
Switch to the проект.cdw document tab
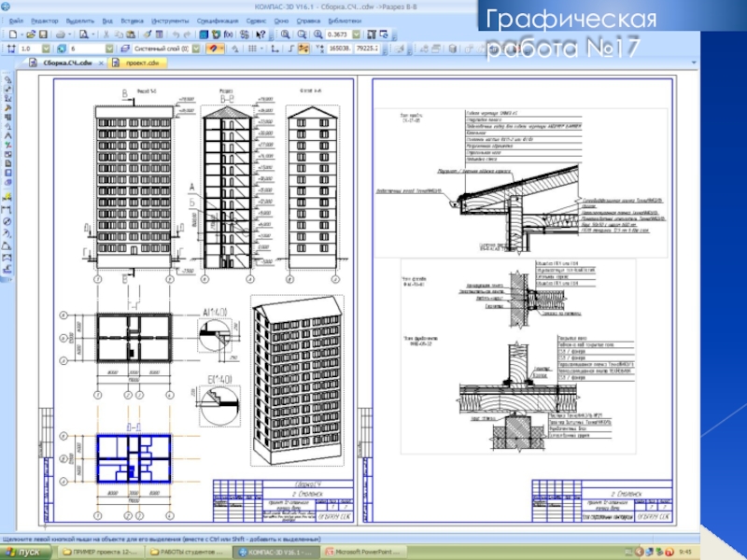coord(134,63)
